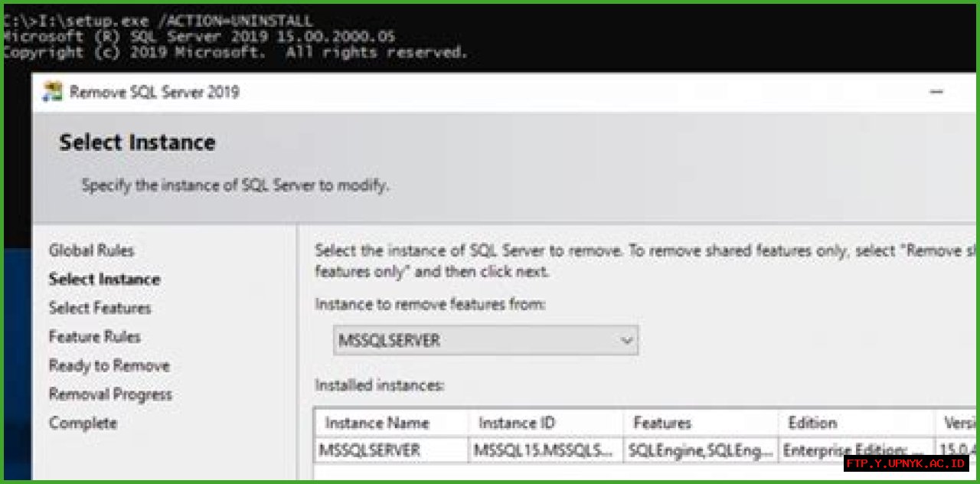980x484 pixels.
Task: Expand the MSSQLSERVER combo box arrow
Action: [628, 340]
